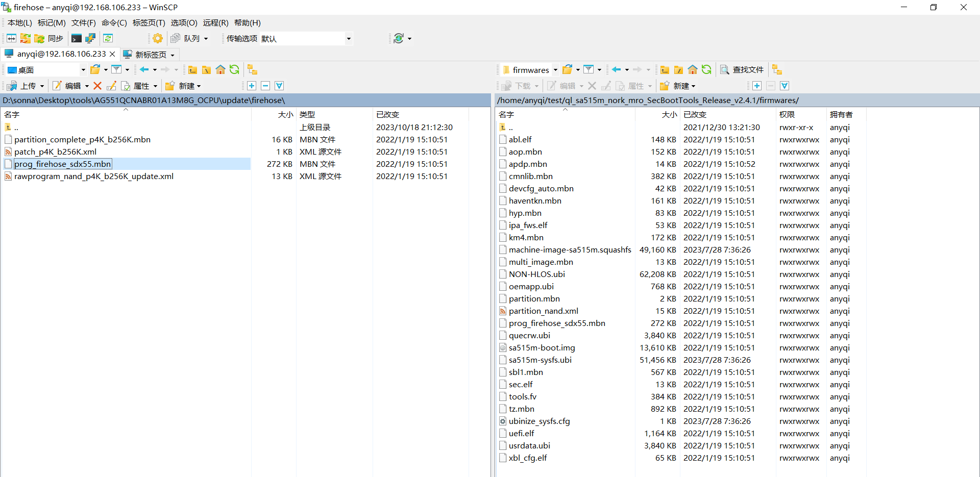Viewport: 980px width, 477px height.
Task: Go to local home directory icon
Action: click(220, 70)
